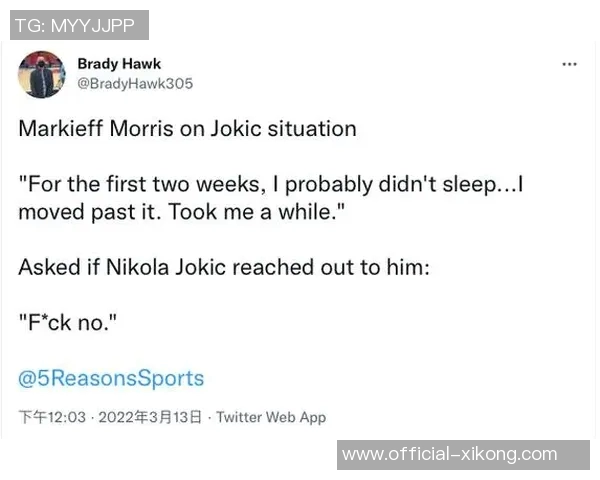Open the tweet's more options ellipsis

570,64
